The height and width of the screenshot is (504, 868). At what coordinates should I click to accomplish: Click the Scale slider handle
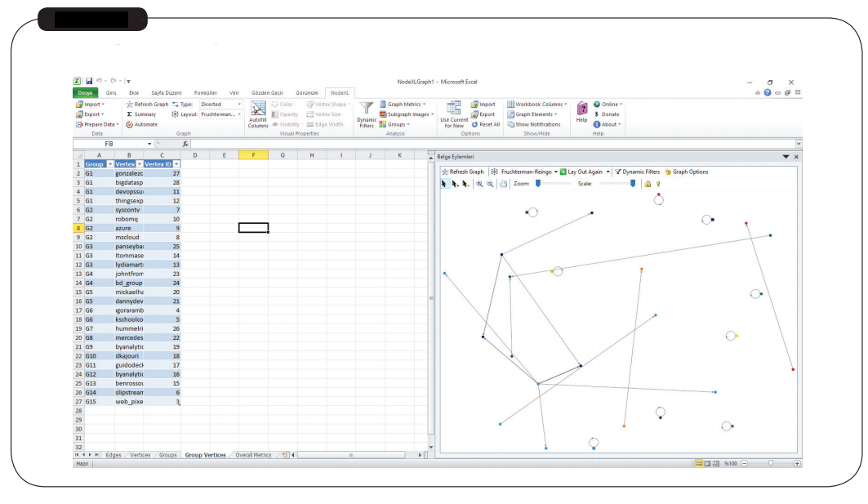633,184
